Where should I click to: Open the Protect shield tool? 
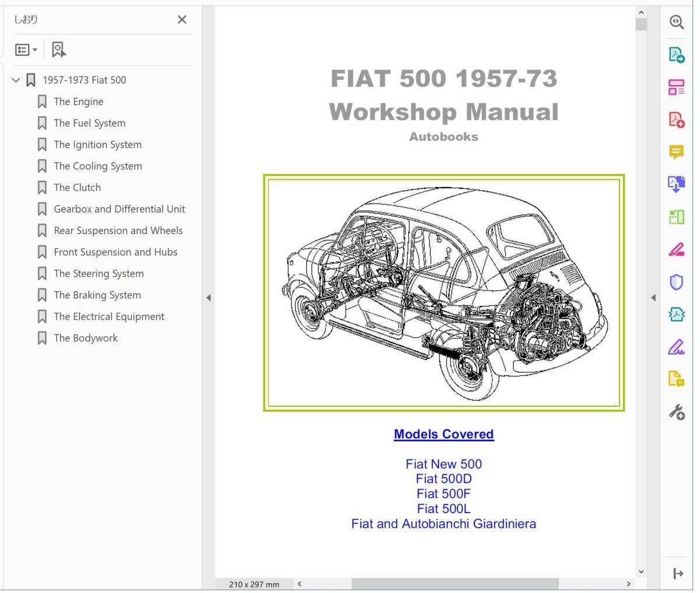tap(677, 282)
